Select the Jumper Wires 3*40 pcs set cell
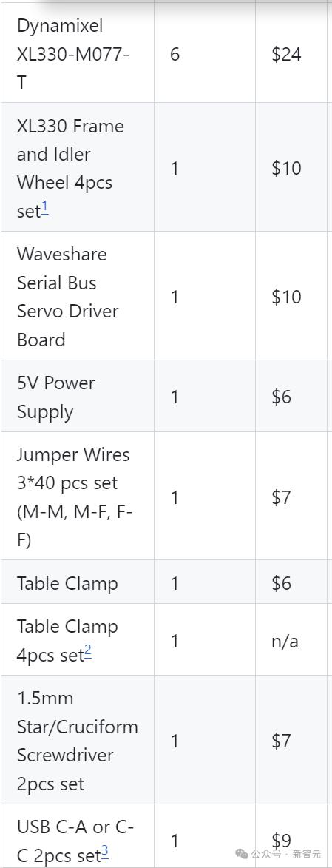 78,496
